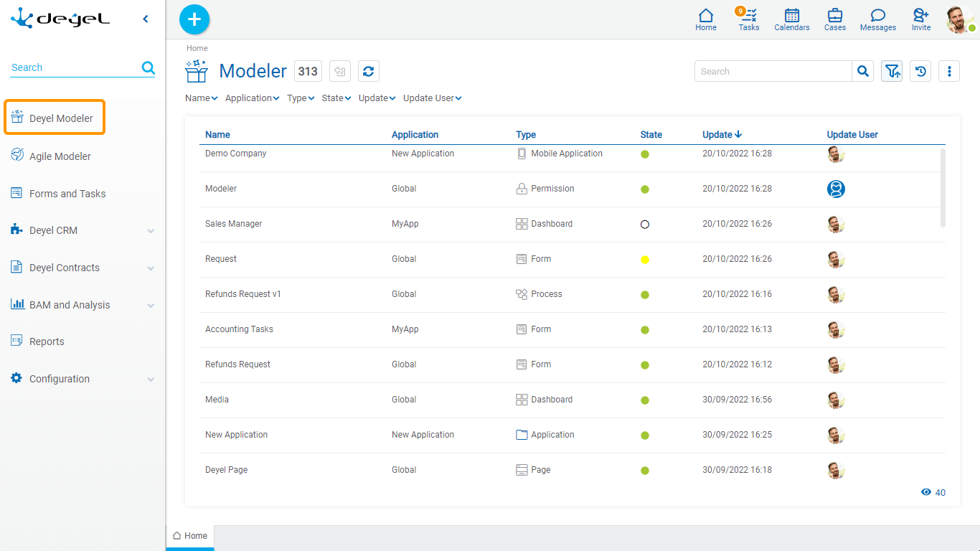The width and height of the screenshot is (980, 551).
Task: Open the three-dot more options menu
Action: coord(949,71)
